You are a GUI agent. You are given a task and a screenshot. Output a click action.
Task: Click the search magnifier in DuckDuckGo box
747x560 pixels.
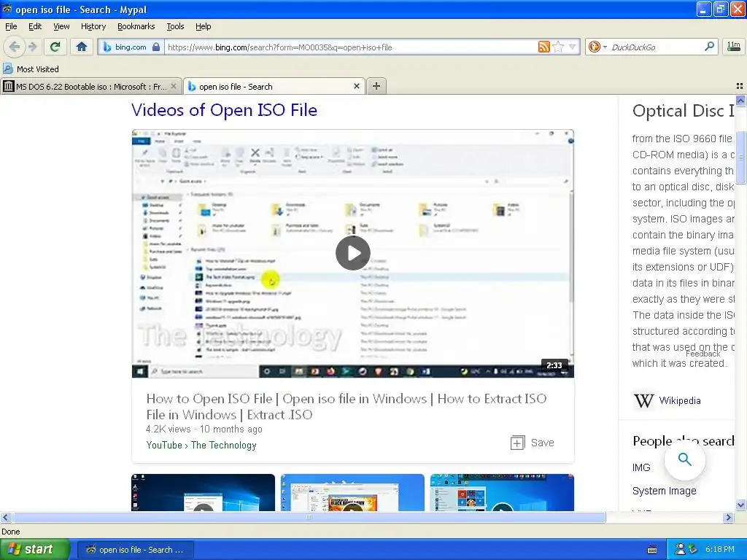coord(709,47)
